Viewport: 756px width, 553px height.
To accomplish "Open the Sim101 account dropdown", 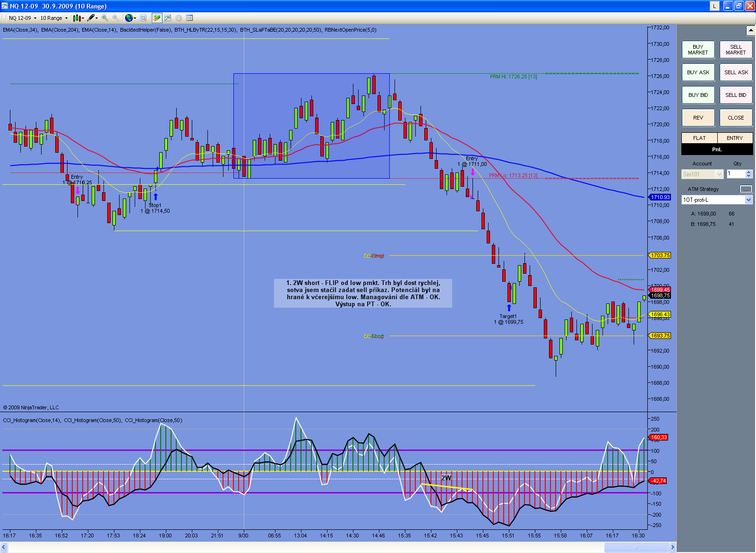I will 702,174.
